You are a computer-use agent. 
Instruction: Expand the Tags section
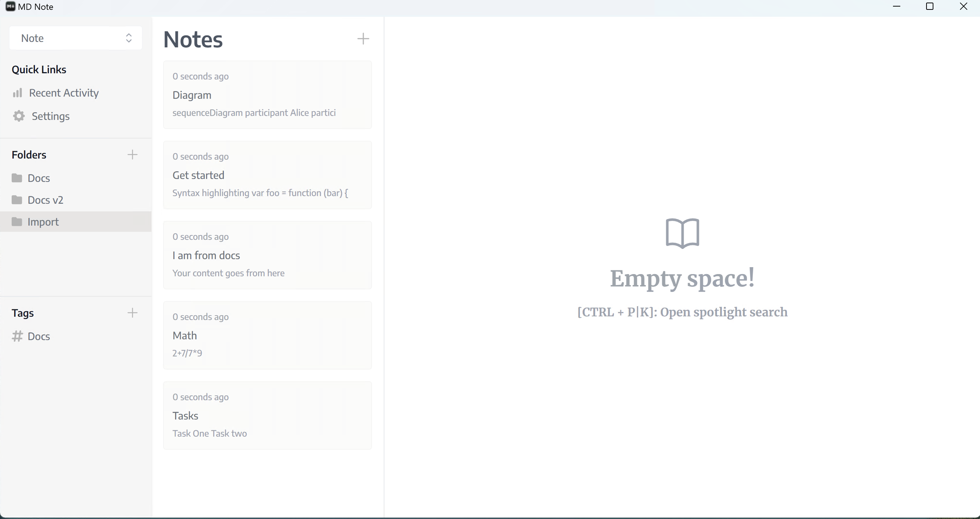coord(23,313)
